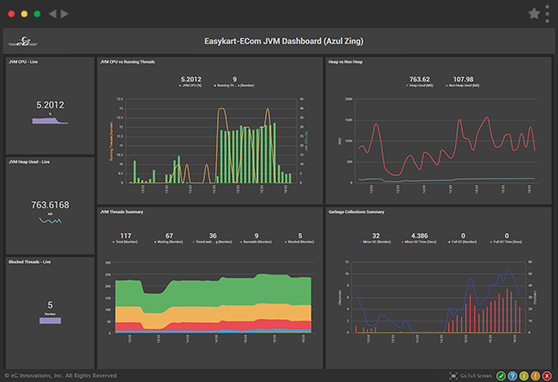The height and width of the screenshot is (382, 558).
Task: Toggle the Total threads legend entry 117
Action: (x=125, y=238)
